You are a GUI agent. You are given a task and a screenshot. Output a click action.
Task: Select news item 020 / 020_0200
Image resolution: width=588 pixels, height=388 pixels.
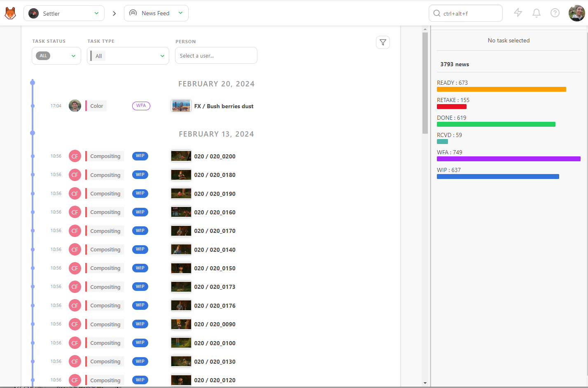coord(215,156)
